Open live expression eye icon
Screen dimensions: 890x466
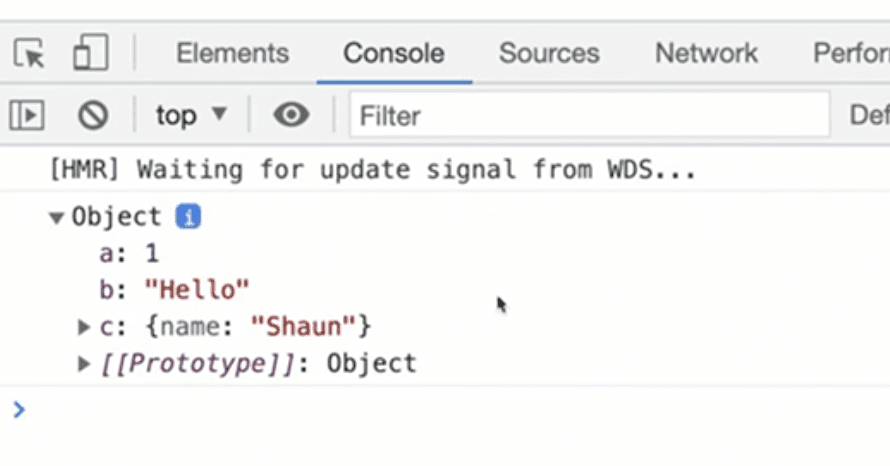coord(291,115)
